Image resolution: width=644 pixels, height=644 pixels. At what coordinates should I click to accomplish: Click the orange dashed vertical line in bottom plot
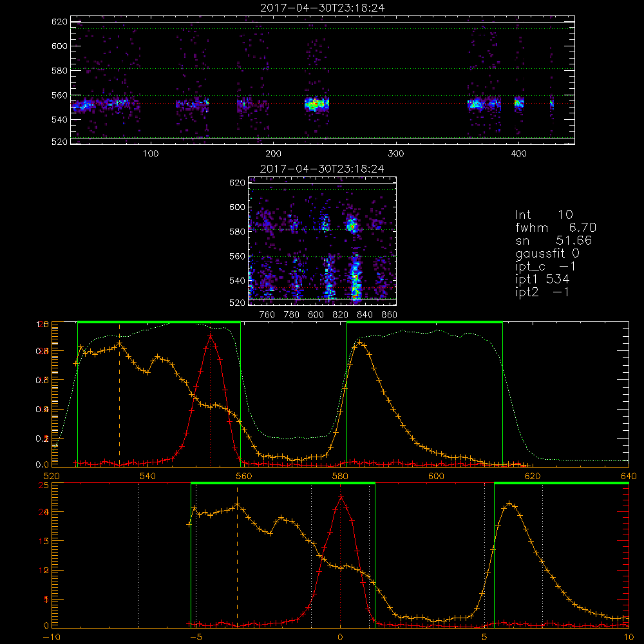point(237,556)
